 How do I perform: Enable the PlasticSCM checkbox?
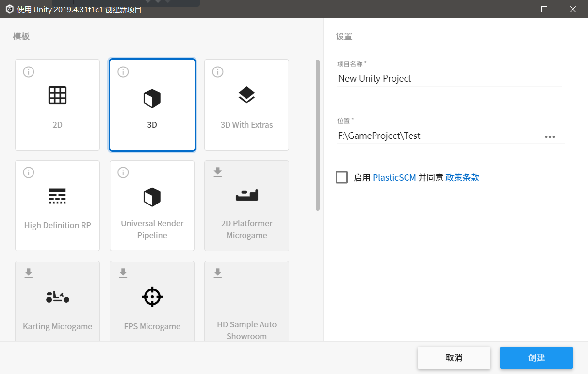pos(342,177)
